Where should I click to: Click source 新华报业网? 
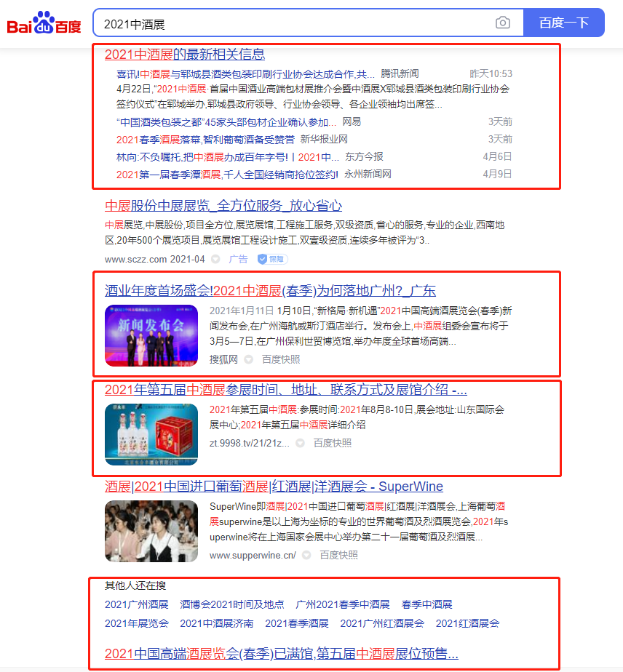click(x=324, y=140)
